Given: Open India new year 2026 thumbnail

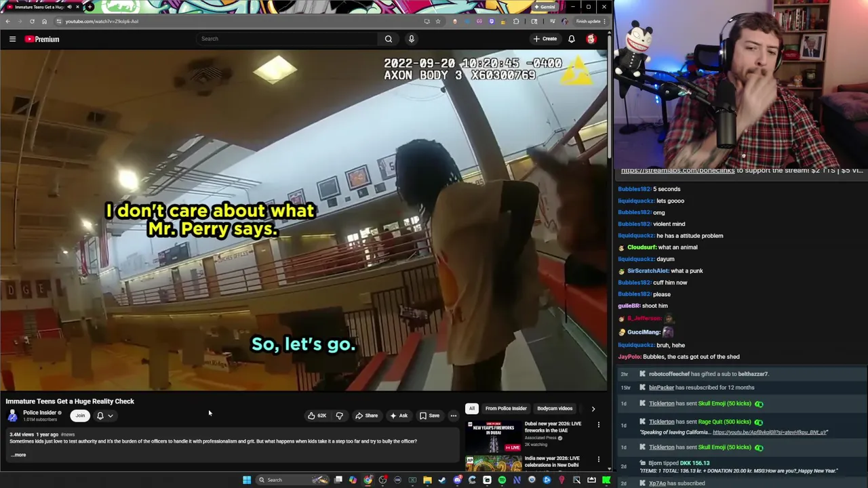Looking at the screenshot, I should [494, 463].
